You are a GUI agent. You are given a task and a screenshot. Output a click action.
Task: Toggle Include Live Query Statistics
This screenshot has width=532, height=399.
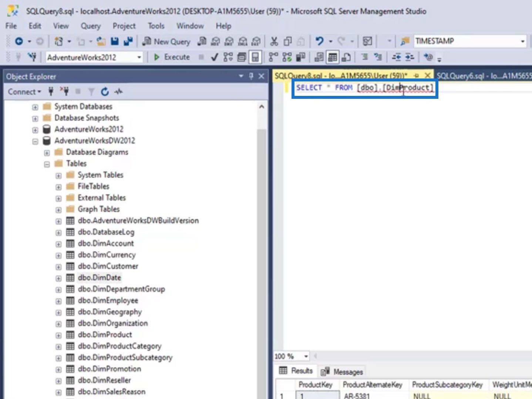coord(287,57)
